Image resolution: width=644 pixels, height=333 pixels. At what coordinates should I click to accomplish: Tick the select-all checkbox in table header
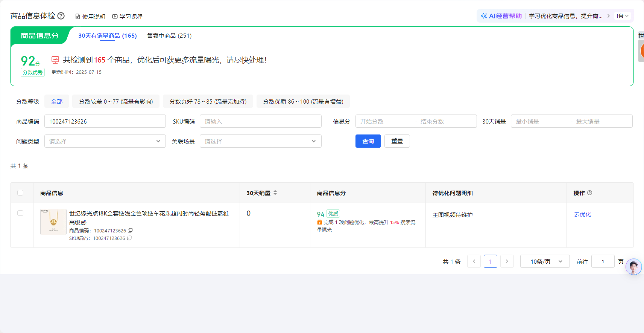pos(20,193)
